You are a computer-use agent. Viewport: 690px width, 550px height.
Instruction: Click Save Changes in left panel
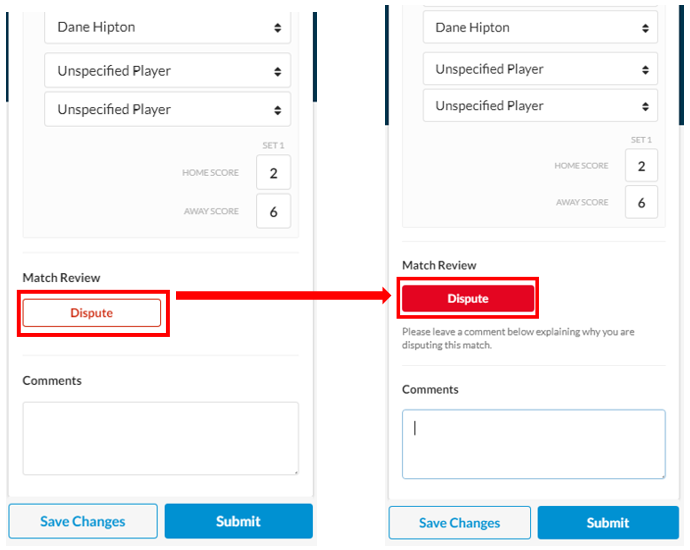pos(83,521)
